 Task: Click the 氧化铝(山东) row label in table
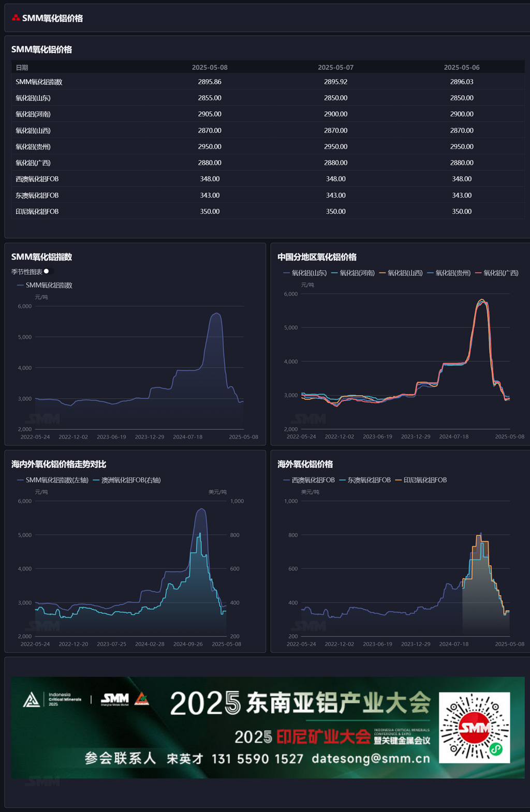coord(33,98)
